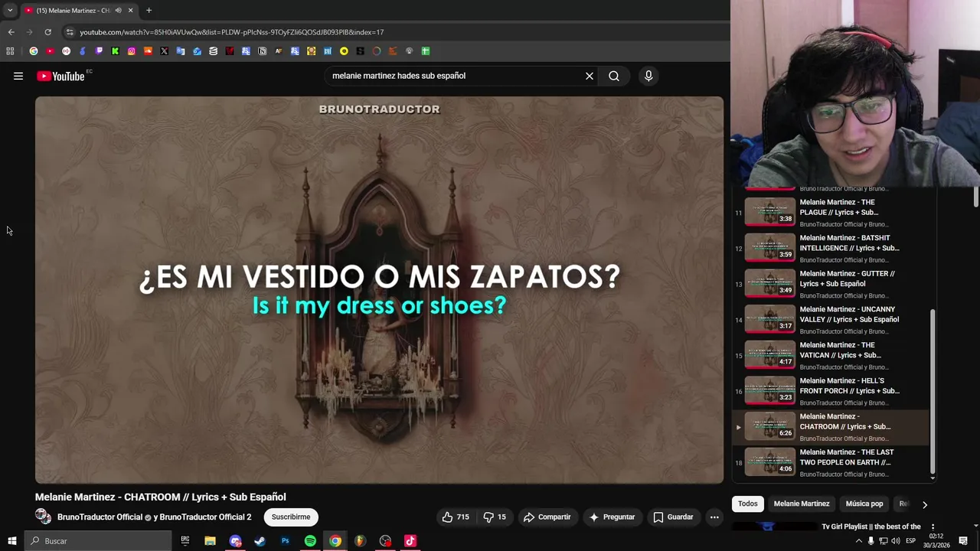Pause the video by clicking the player
This screenshot has width=980, height=551.
tap(379, 290)
